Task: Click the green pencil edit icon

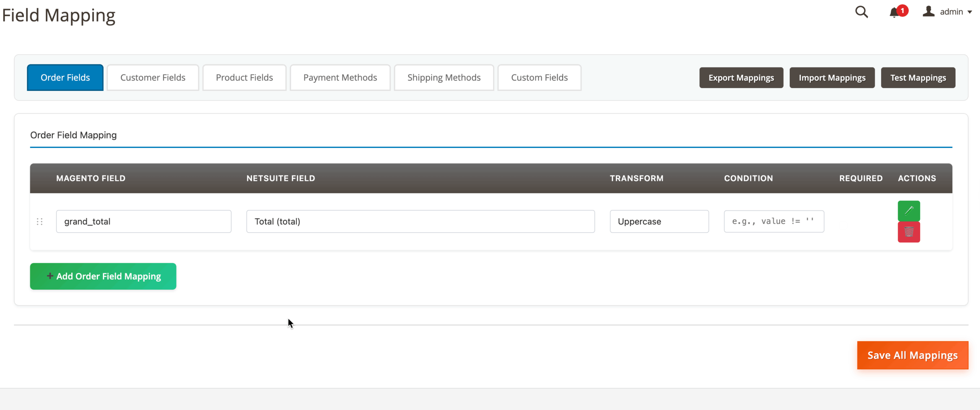Action: pyautogui.click(x=908, y=210)
